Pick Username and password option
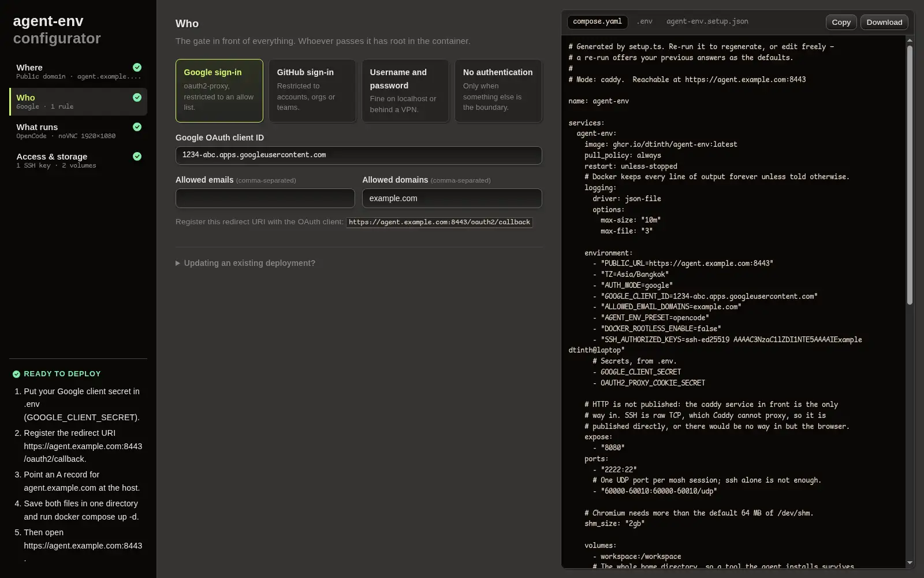924x578 pixels. click(x=405, y=91)
